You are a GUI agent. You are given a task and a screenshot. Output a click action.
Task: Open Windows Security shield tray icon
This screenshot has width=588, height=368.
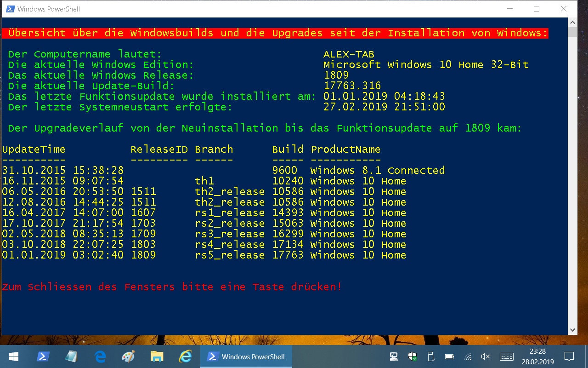pyautogui.click(x=412, y=356)
